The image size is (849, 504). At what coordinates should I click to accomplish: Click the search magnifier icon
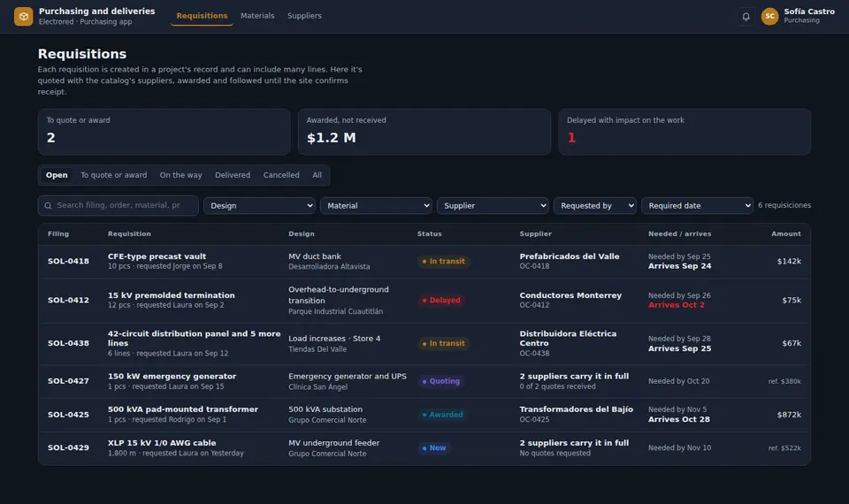click(48, 206)
